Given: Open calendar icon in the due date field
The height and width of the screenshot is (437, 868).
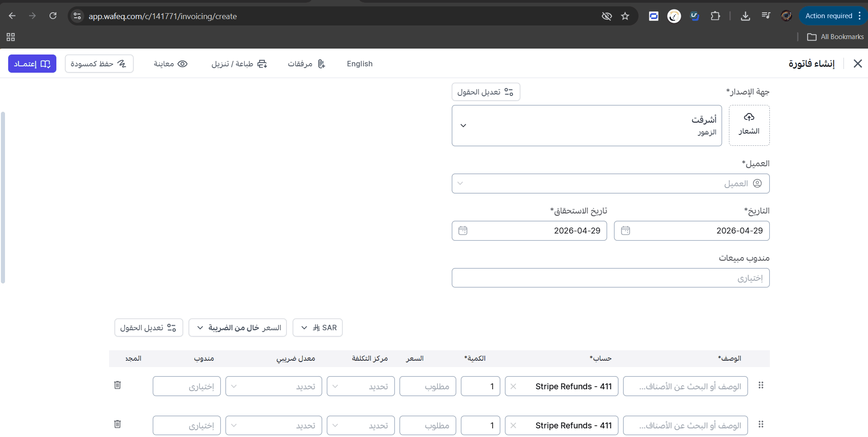Looking at the screenshot, I should (463, 231).
